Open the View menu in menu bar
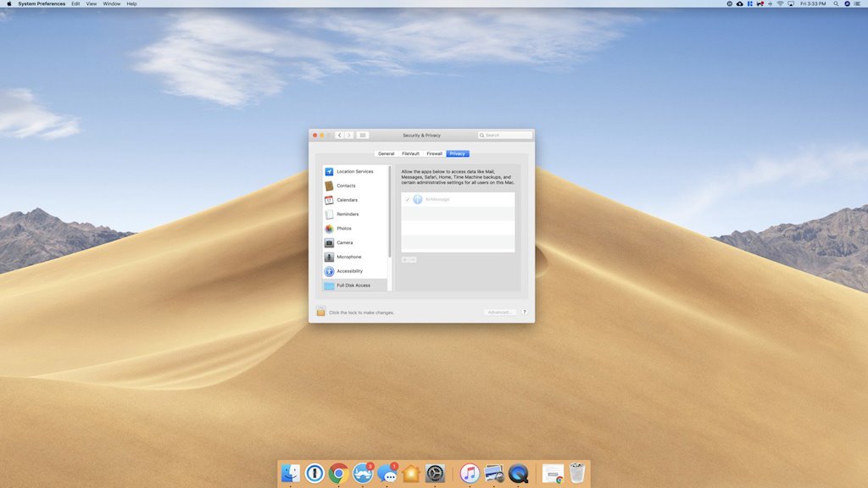 pos(91,3)
